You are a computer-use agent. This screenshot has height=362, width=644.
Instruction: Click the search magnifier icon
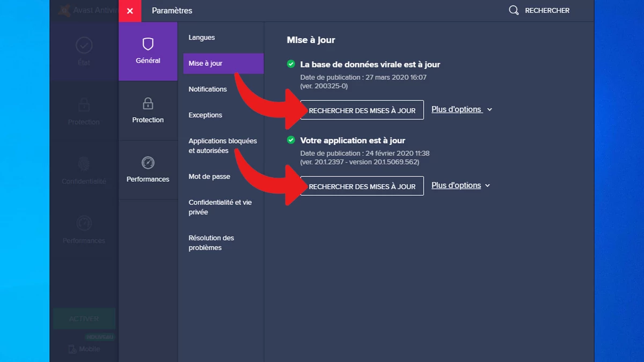click(x=514, y=10)
